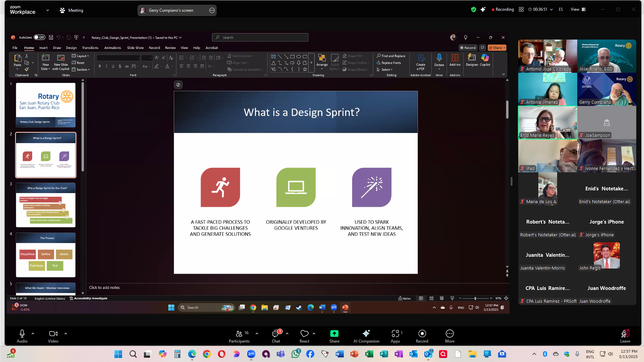Switch to the Transitions ribbon tab
Viewport: 644px width, 362px height.
[90, 48]
